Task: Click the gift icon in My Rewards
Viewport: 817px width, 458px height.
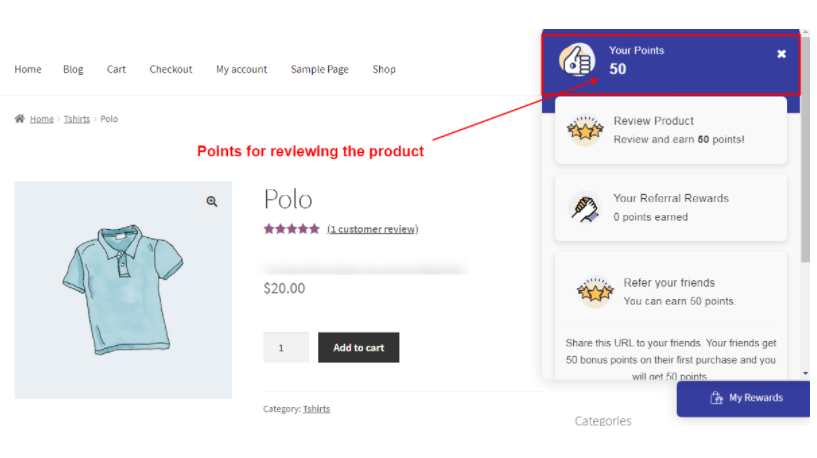Action: (716, 398)
